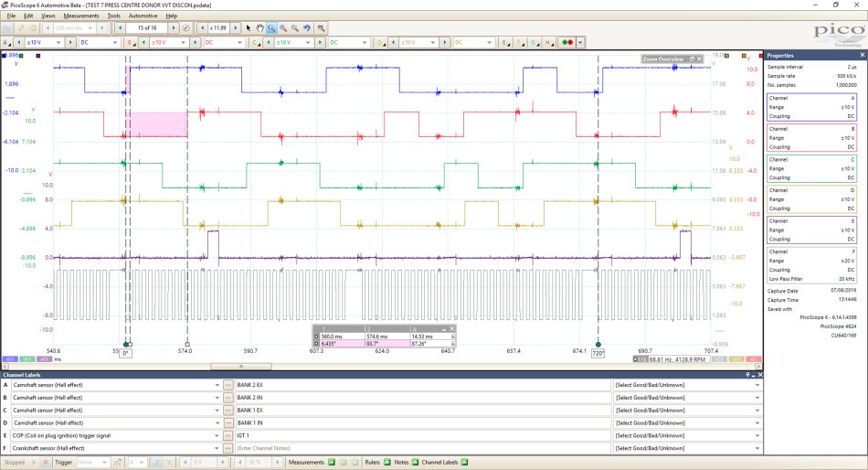Undo the last zoom with the blue arrow
This screenshot has height=470, width=868.
[x=307, y=27]
